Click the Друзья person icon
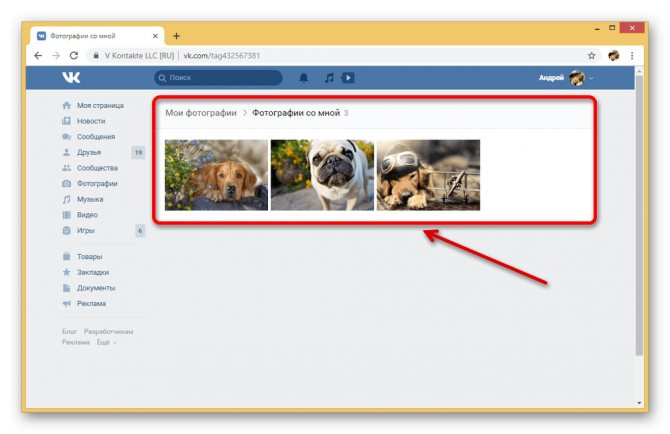This screenshot has width=670, height=434. pos(66,152)
